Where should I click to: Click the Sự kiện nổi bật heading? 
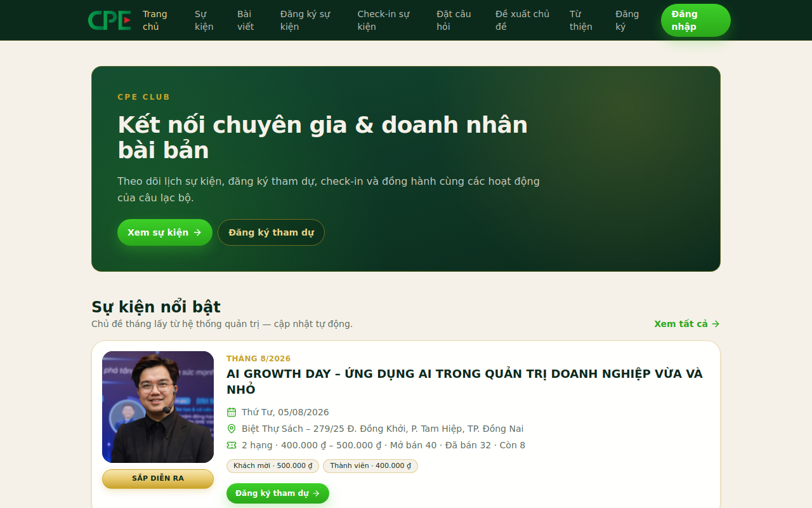point(156,307)
